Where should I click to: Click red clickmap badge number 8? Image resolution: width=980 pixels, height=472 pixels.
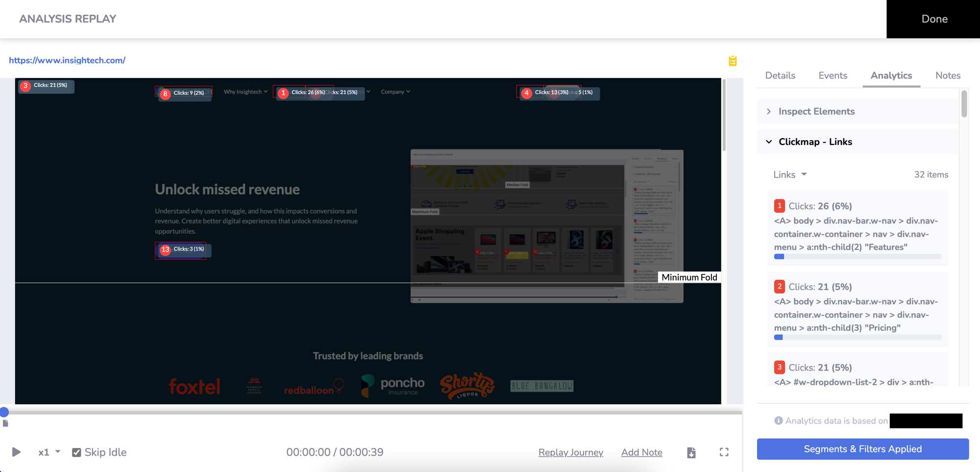point(166,94)
